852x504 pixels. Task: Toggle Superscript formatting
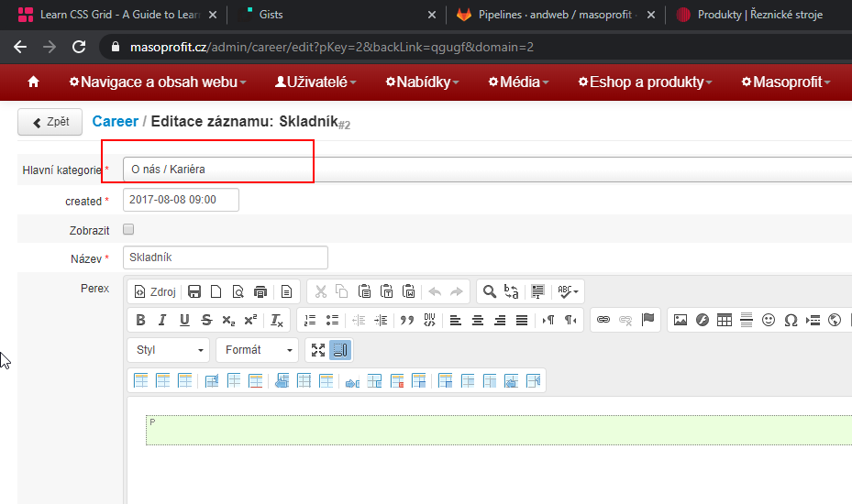click(250, 320)
